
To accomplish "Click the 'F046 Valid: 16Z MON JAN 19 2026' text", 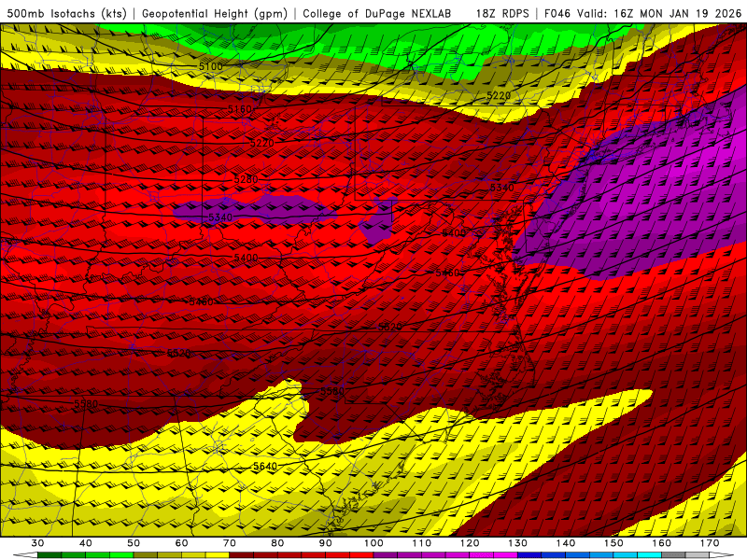I will coord(642,14).
